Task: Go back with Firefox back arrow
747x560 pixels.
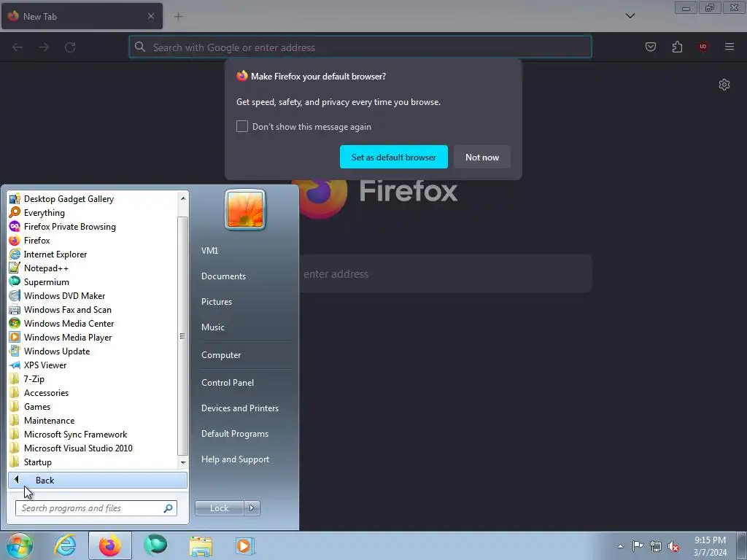Action: 18,47
